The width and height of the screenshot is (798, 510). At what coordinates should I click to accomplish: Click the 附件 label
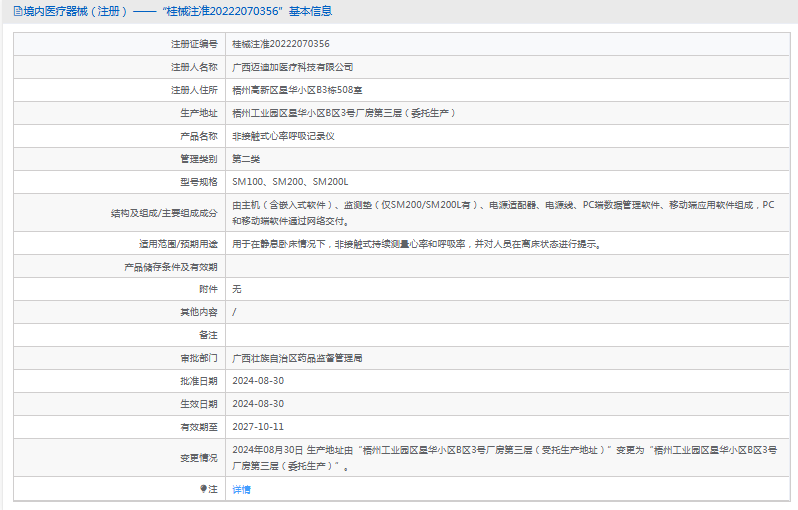tap(208, 289)
